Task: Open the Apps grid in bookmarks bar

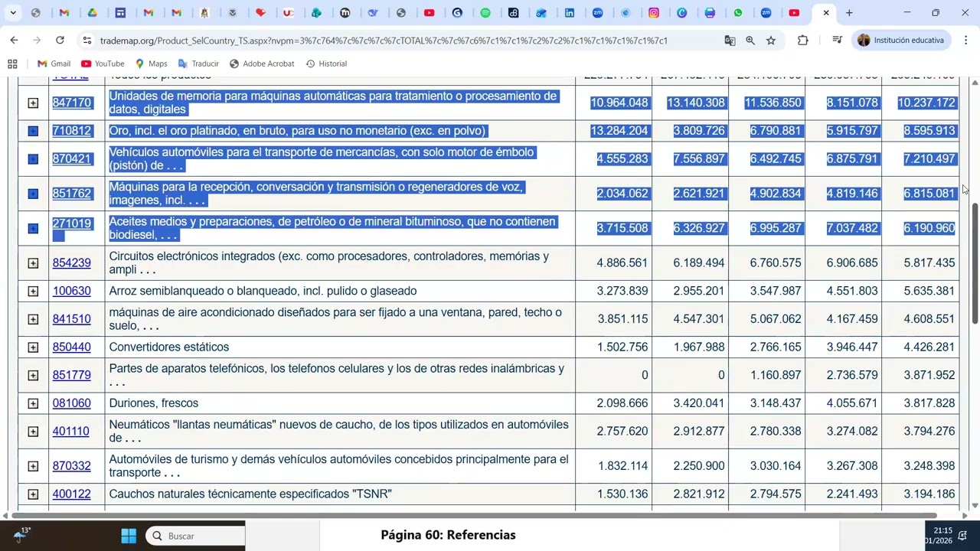Action: pyautogui.click(x=12, y=64)
